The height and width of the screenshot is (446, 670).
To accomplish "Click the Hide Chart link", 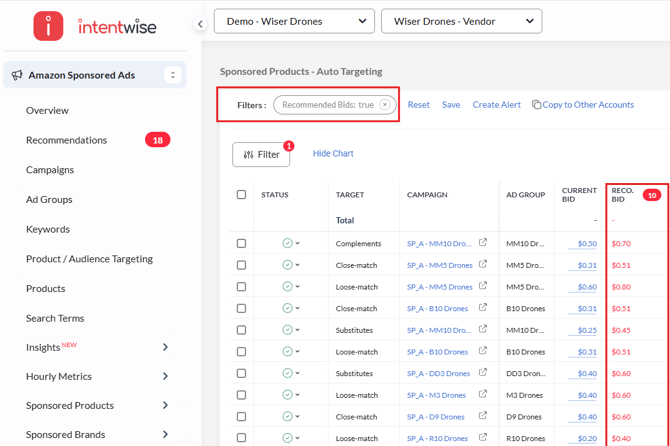I will click(x=333, y=154).
